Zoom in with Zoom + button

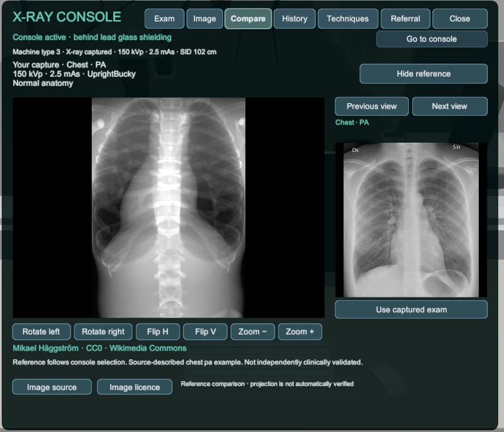[x=300, y=332]
